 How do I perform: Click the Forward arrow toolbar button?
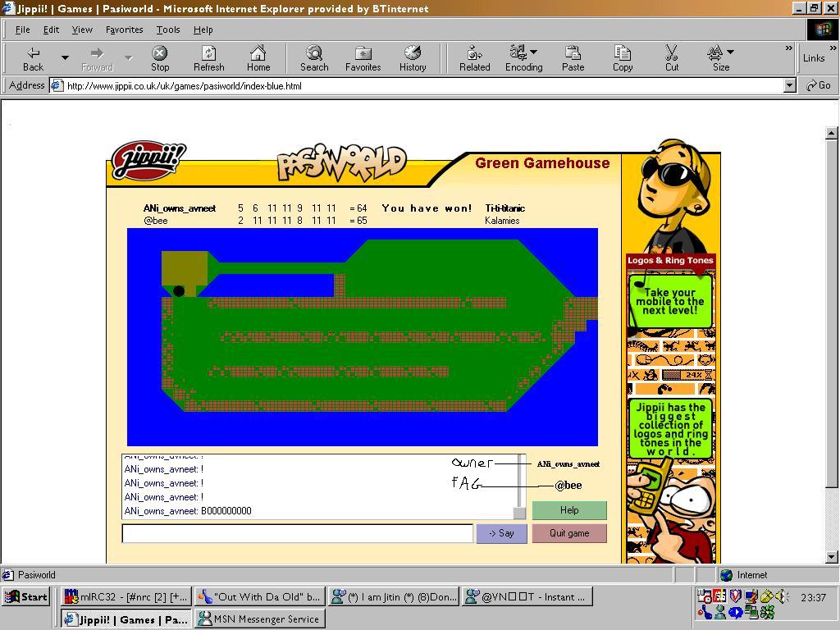coord(97,58)
